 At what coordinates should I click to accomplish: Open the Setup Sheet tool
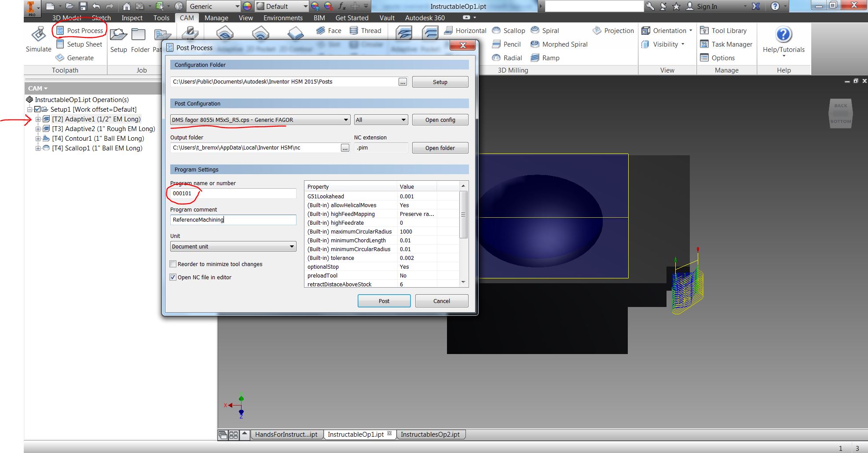[x=79, y=44]
